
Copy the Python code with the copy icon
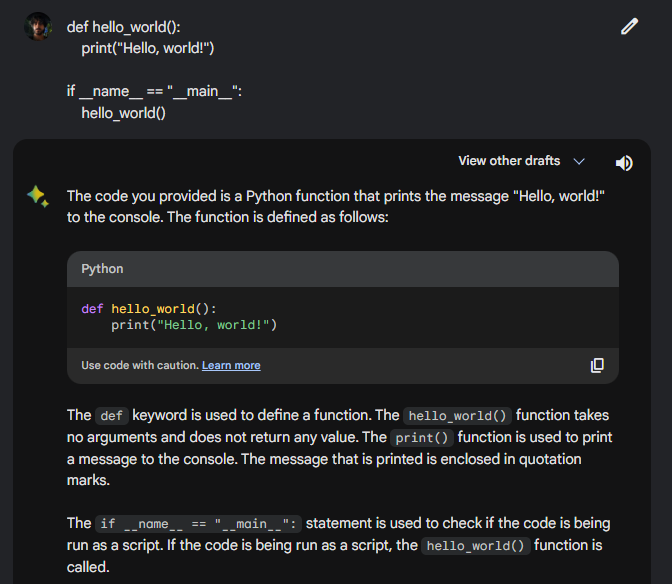[597, 365]
